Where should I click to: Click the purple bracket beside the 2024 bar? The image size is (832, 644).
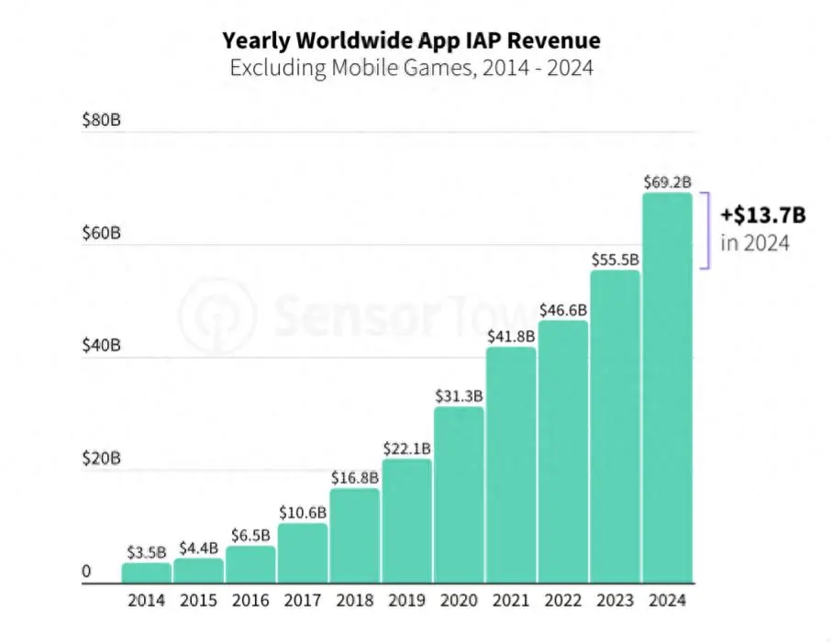704,231
